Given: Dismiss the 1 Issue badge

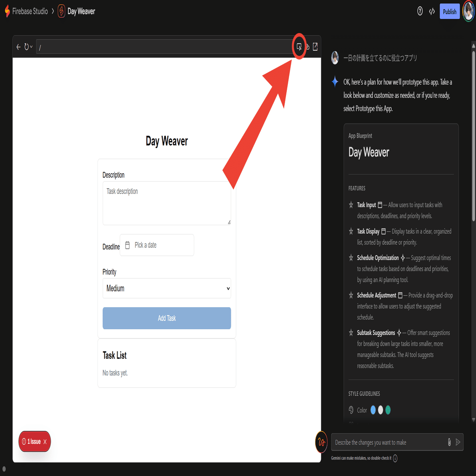Looking at the screenshot, I should 45,442.
